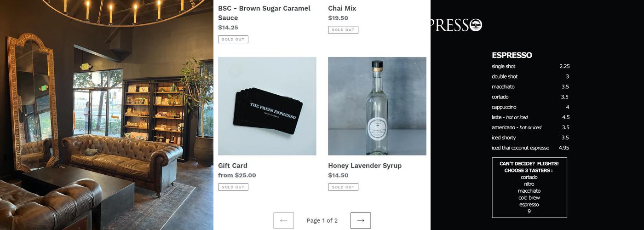Viewport: 644px width, 230px height.
Task: Click the Gift Card product title
Action: (x=233, y=166)
